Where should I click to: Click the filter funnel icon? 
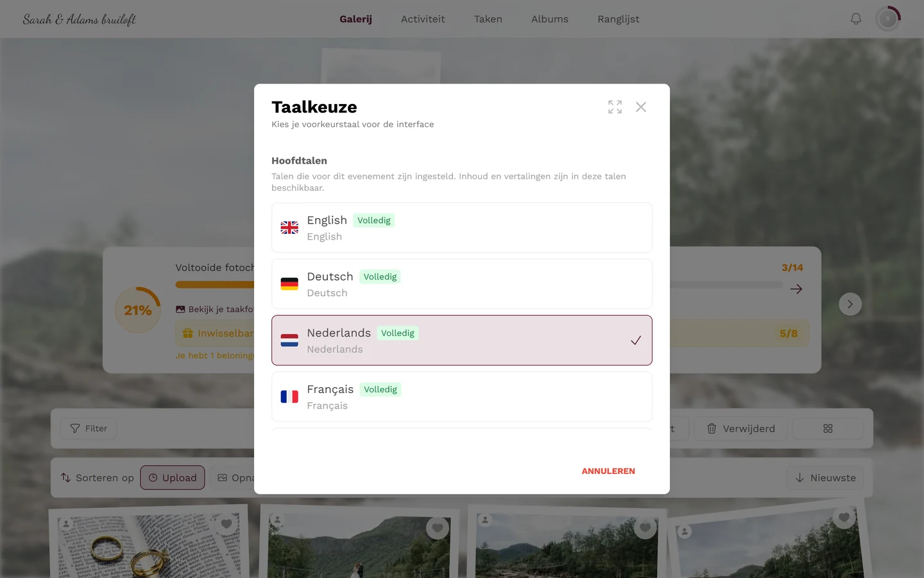(x=75, y=428)
